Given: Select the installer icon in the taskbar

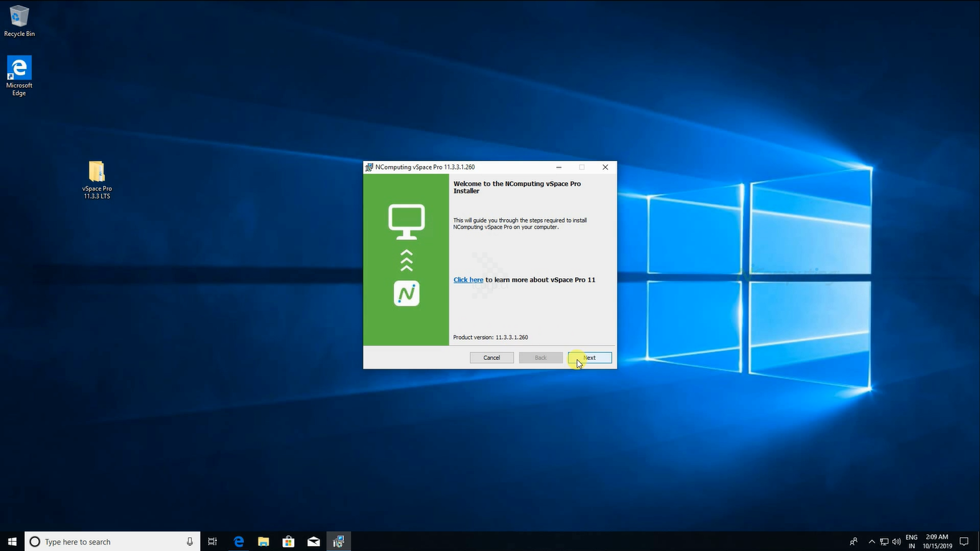Looking at the screenshot, I should click(x=339, y=542).
